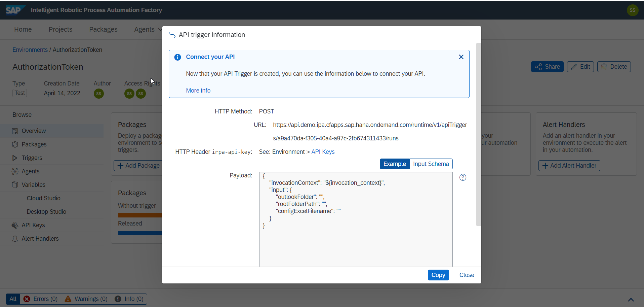This screenshot has width=644, height=307.
Task: Click Add Package button
Action: [x=138, y=166]
